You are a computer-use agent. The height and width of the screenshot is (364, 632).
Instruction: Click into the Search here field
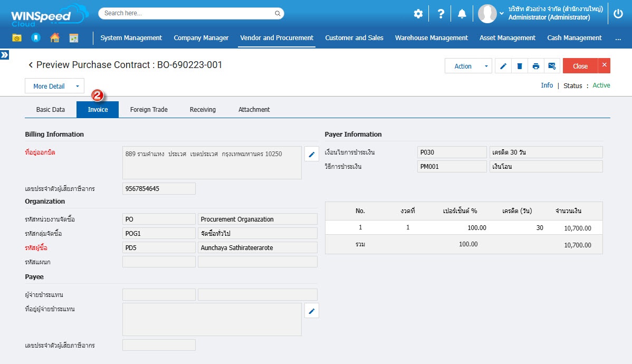tap(187, 13)
